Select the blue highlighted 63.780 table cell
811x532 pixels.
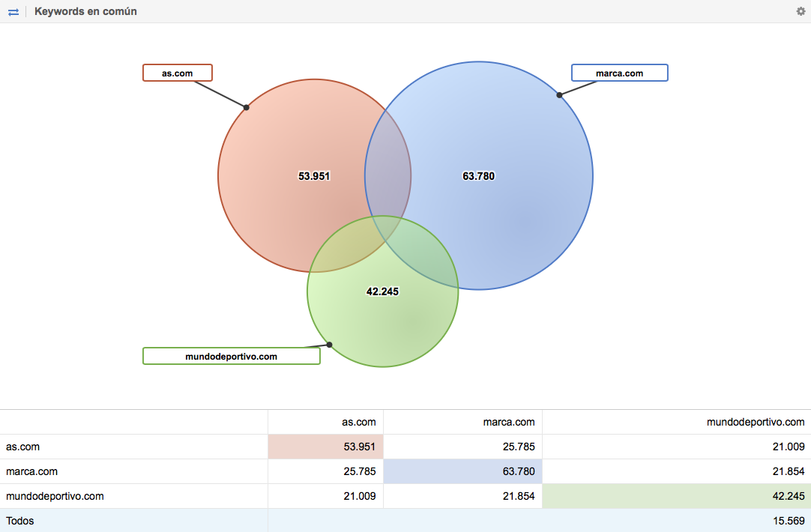coord(462,471)
